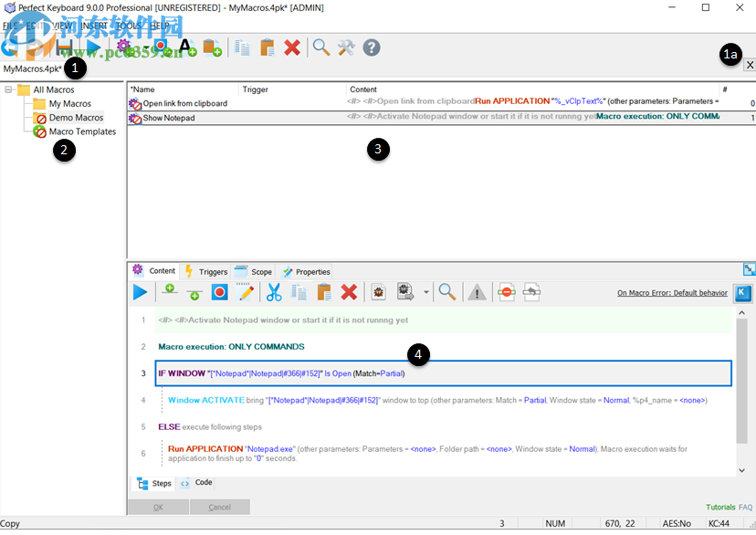
Task: Open the HELP menu
Action: coord(160,26)
